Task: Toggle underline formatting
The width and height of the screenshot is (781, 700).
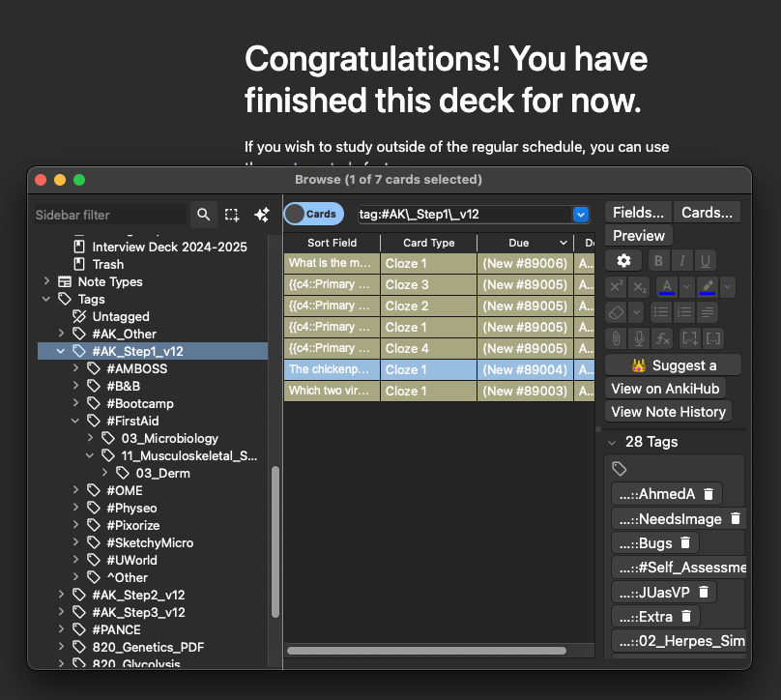Action: [706, 261]
